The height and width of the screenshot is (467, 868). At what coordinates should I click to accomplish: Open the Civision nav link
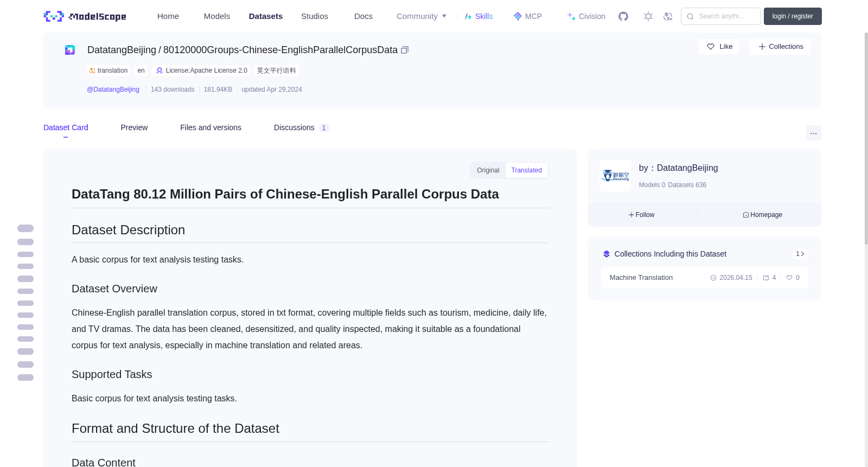pos(586,16)
